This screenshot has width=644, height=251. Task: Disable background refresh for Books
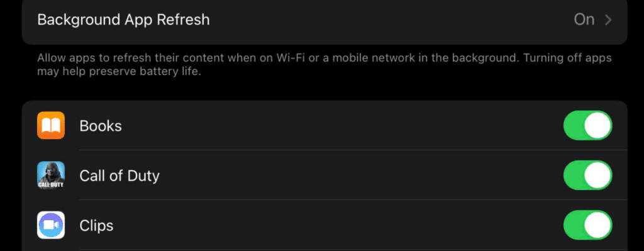[x=588, y=125]
